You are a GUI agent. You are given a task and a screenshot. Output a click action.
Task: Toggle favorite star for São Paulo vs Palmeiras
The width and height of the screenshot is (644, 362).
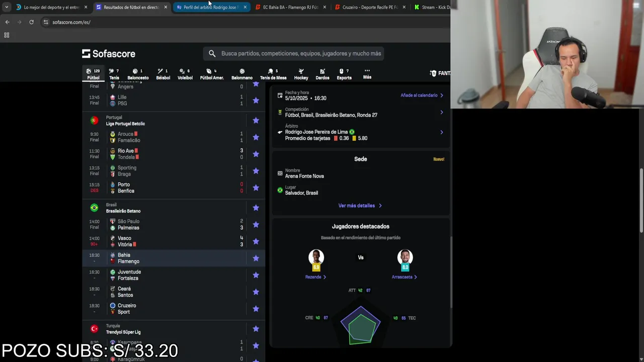pyautogui.click(x=256, y=224)
